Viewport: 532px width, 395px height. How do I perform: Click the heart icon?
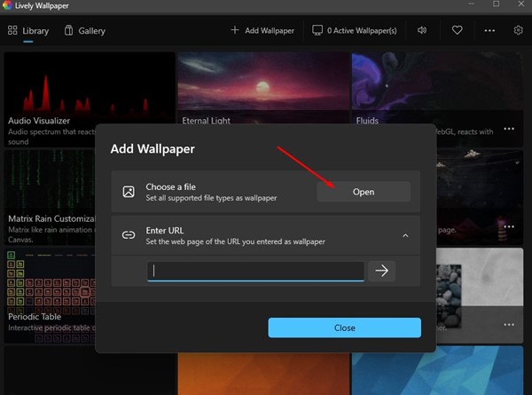tap(457, 30)
